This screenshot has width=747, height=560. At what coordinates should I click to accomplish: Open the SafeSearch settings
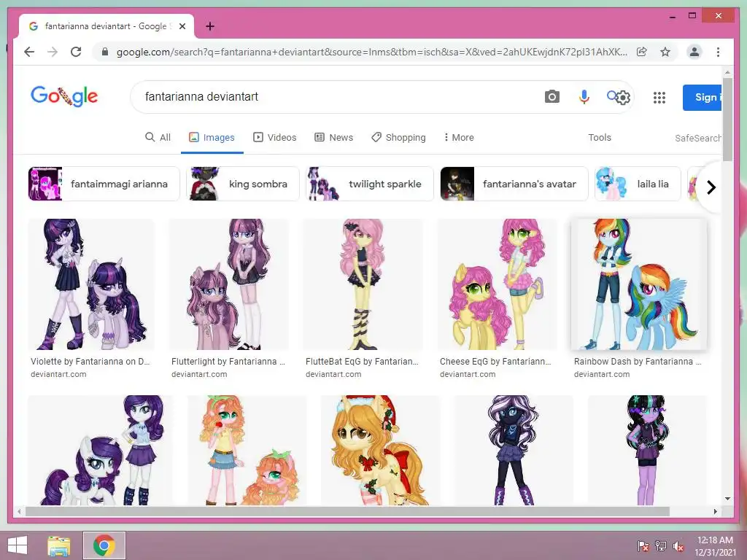click(698, 138)
